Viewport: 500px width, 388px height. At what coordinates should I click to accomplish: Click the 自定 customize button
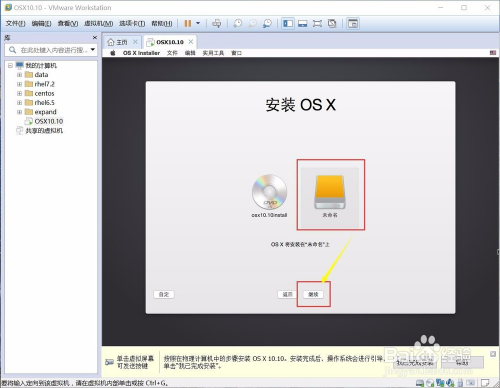(x=164, y=294)
